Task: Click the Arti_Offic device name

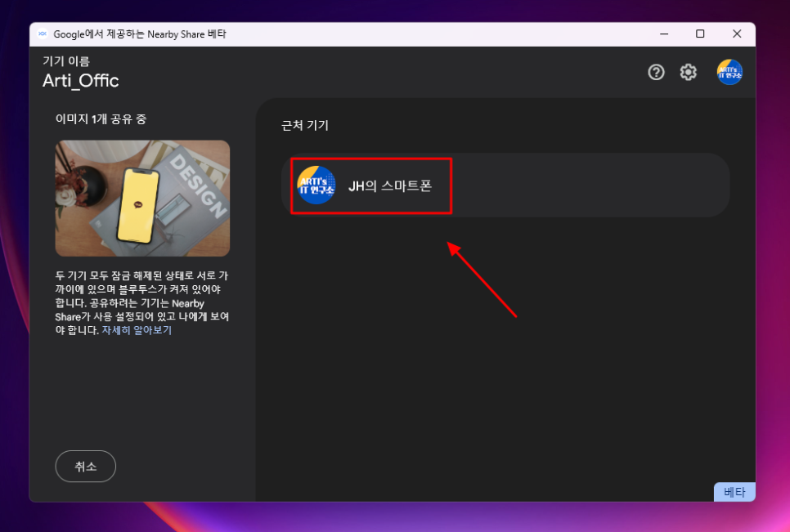Action: pos(81,81)
